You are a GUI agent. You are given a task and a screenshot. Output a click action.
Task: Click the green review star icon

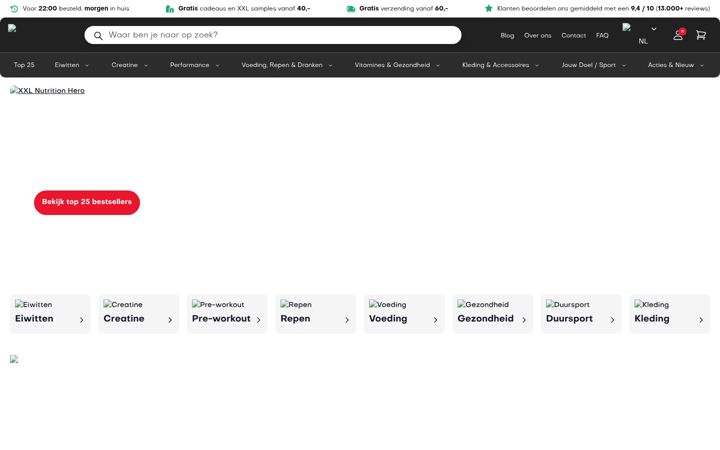click(489, 8)
